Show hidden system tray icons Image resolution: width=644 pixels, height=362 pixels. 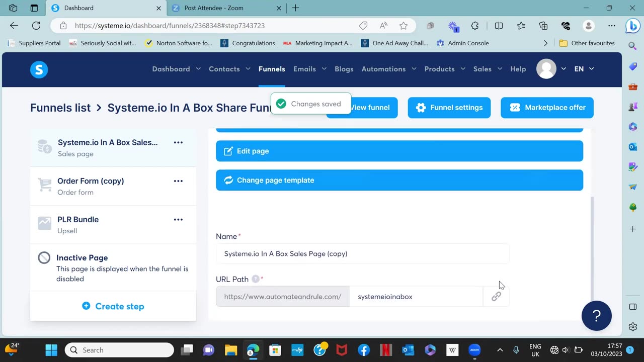(x=500, y=350)
